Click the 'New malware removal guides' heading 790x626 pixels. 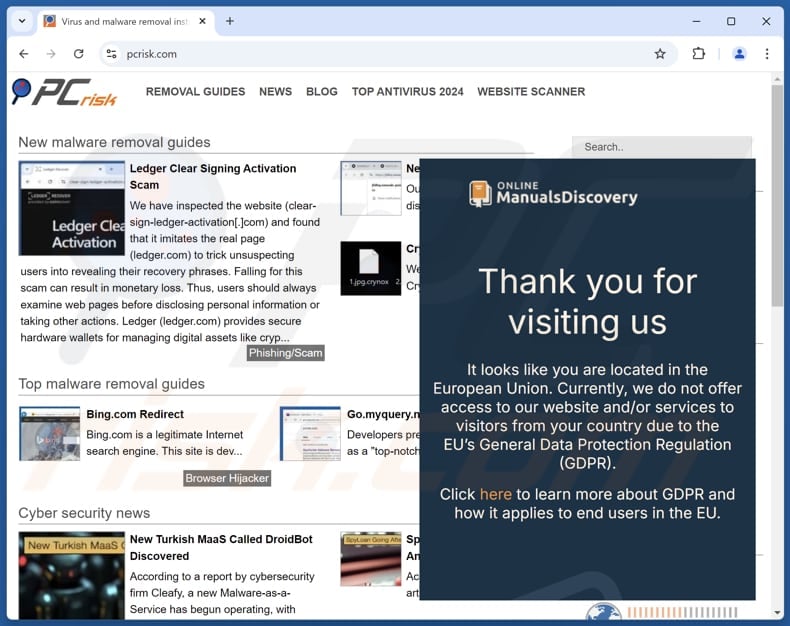[x=114, y=143]
